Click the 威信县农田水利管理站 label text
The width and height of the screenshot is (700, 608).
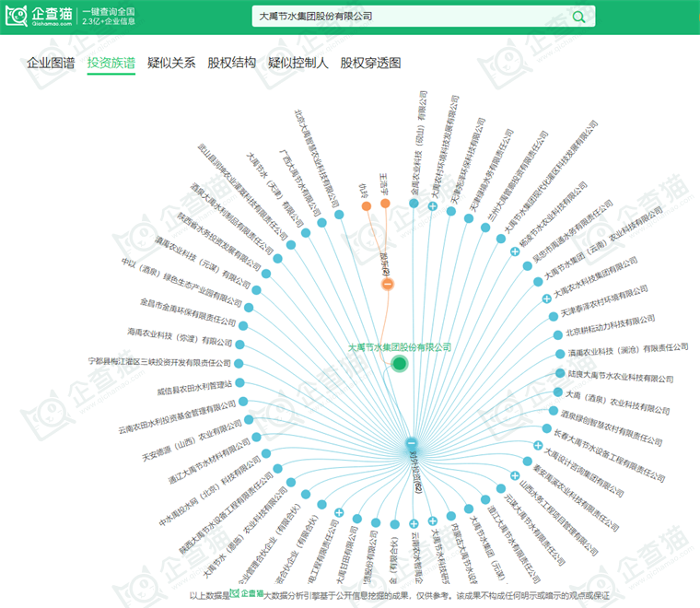click(x=194, y=388)
